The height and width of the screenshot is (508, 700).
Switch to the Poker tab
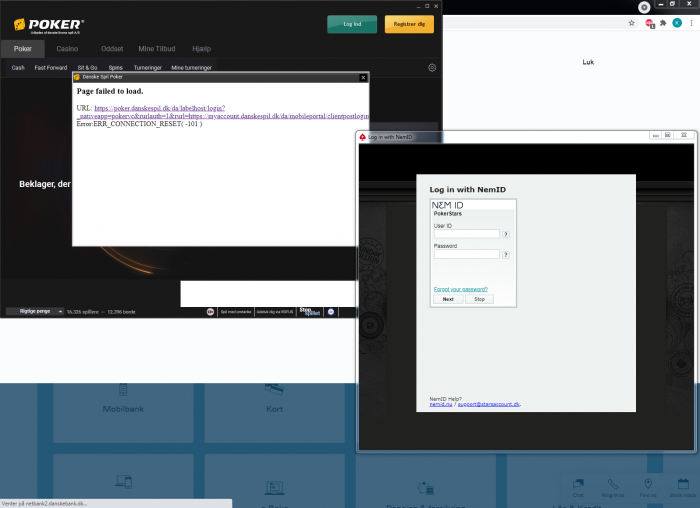pos(23,49)
